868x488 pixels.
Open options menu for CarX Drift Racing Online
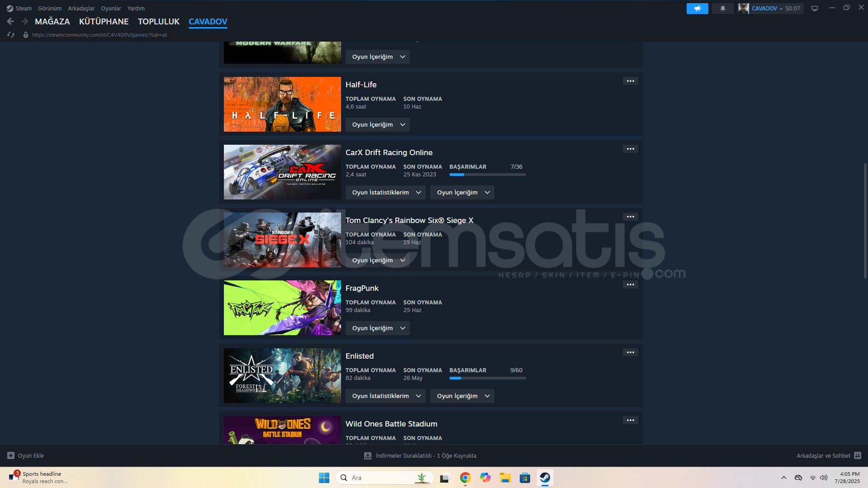[x=630, y=149]
